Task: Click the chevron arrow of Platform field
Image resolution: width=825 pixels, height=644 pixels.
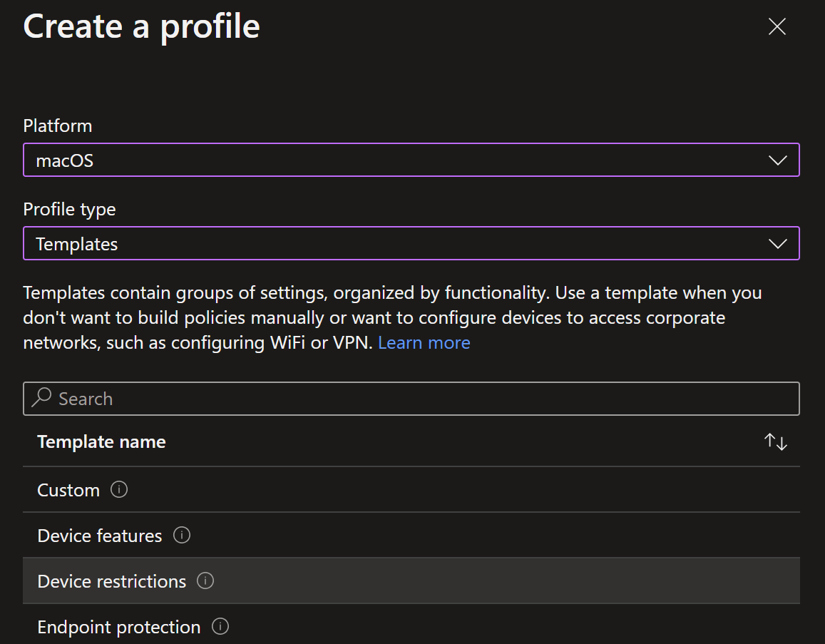Action: click(778, 160)
